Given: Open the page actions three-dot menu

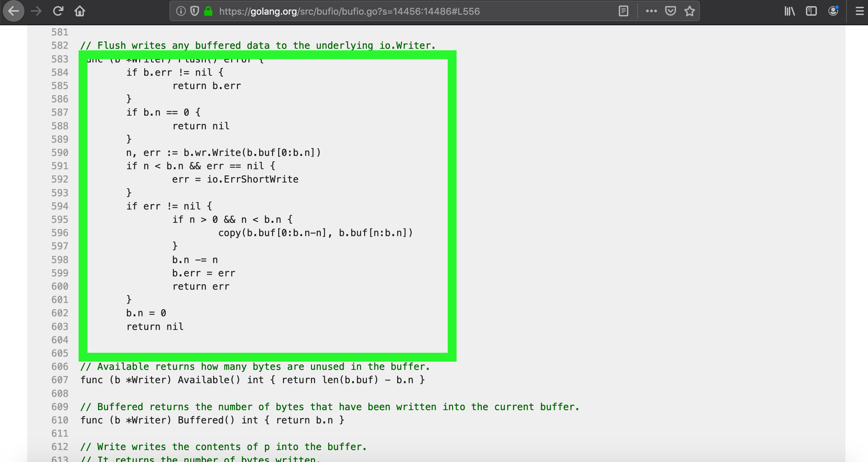Looking at the screenshot, I should pyautogui.click(x=652, y=11).
